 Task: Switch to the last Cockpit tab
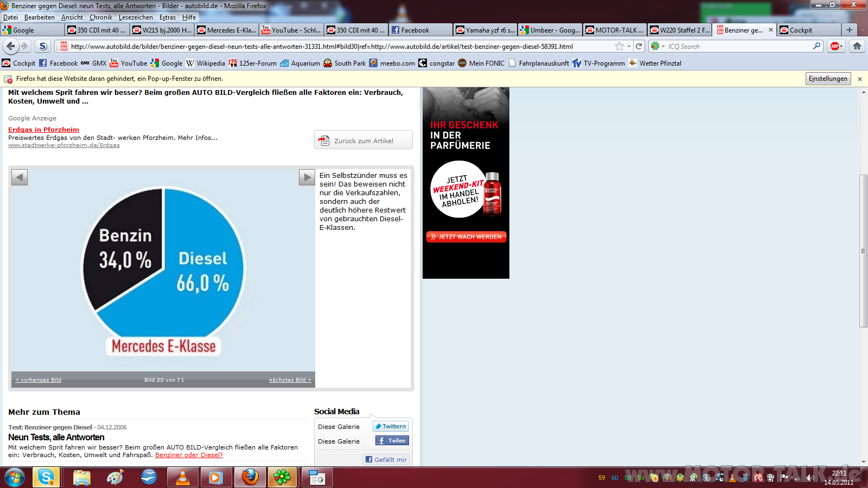(x=809, y=30)
